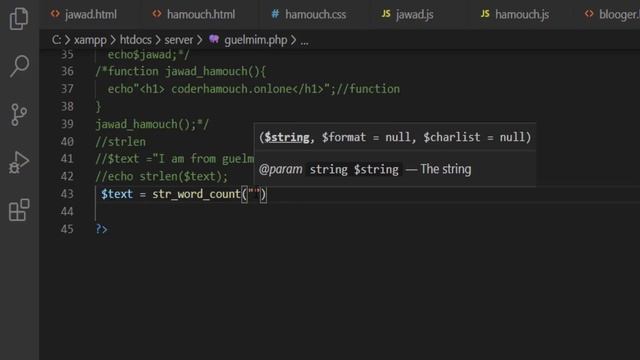Click the HTML icon on jawad.html tab

coord(55,14)
